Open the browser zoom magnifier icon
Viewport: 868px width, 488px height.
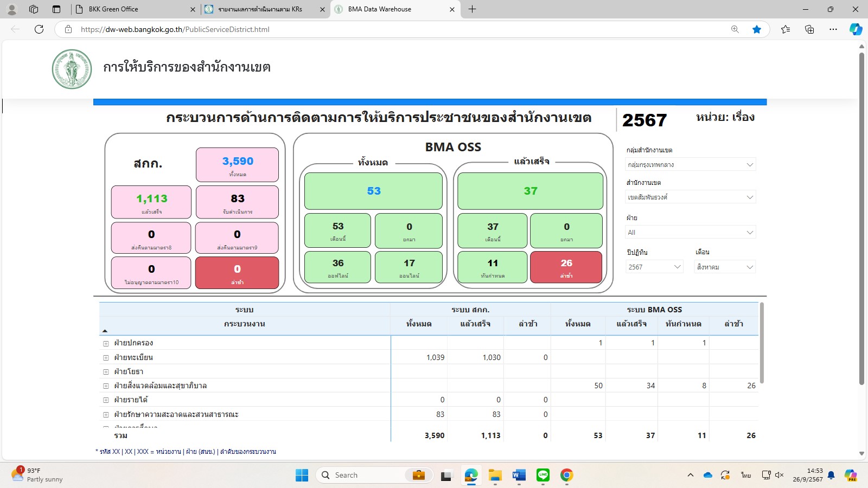[735, 29]
